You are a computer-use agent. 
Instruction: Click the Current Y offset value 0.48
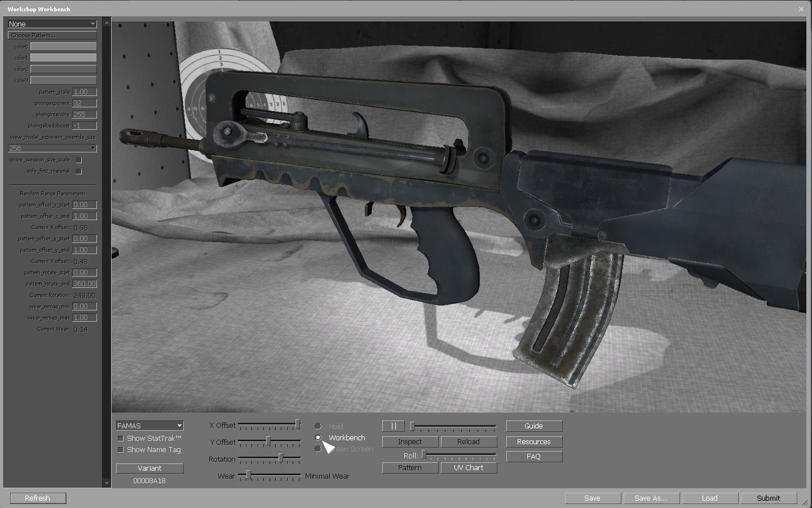(x=81, y=261)
